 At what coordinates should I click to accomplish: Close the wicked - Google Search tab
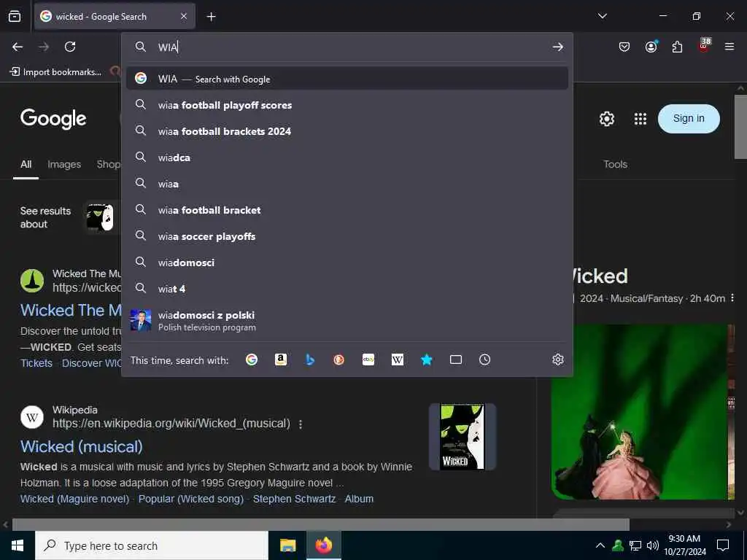(x=184, y=16)
